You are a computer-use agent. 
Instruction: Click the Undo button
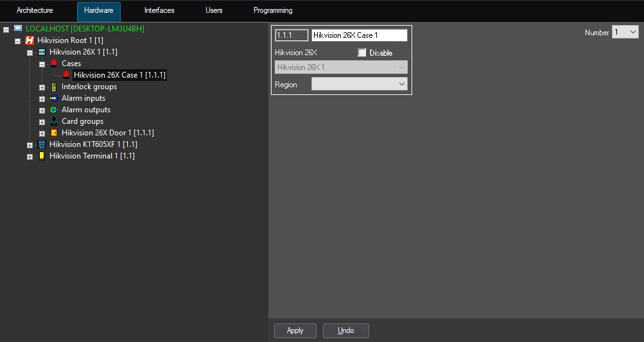[346, 330]
